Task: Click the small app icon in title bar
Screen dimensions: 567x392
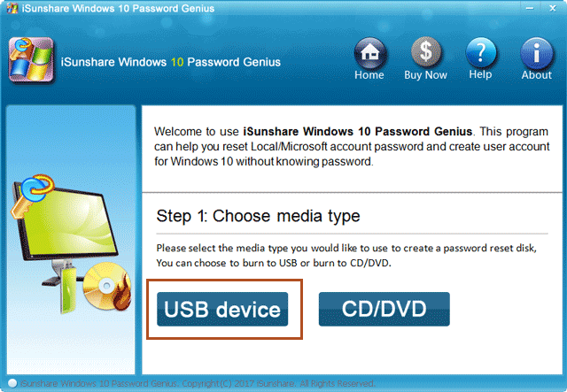Action: 12,8
